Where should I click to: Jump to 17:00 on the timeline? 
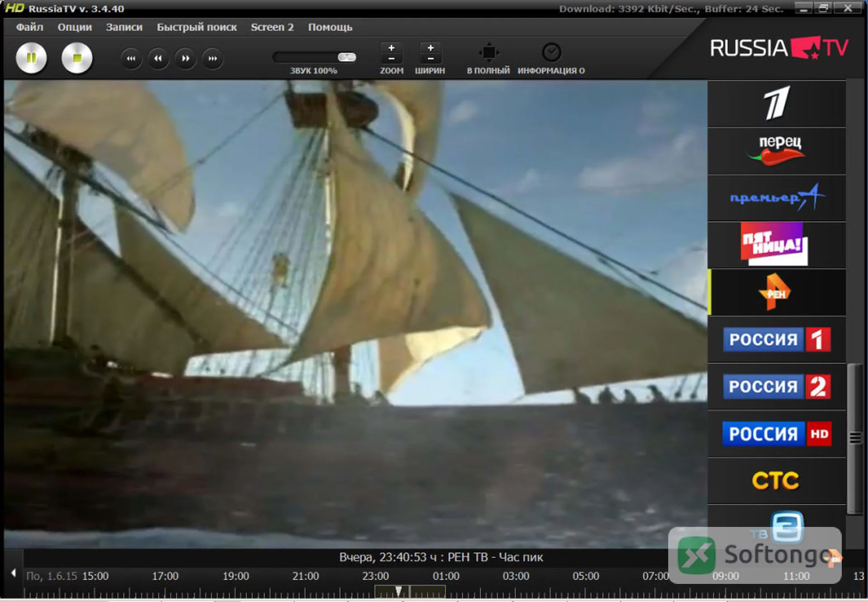[x=165, y=576]
